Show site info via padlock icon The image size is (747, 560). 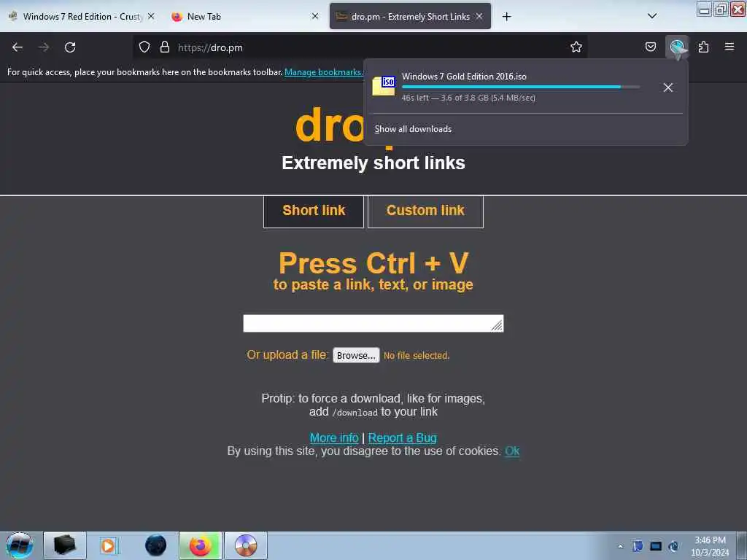pos(165,47)
